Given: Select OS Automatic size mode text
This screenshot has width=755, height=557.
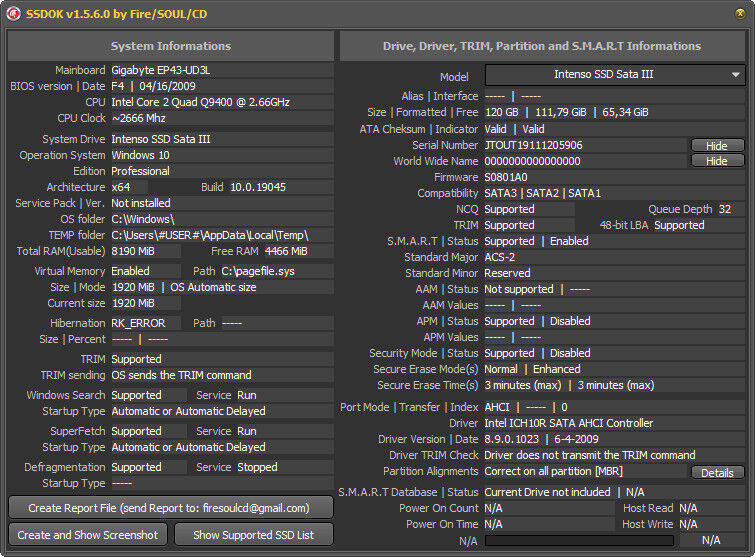Looking at the screenshot, I should pos(213,287).
